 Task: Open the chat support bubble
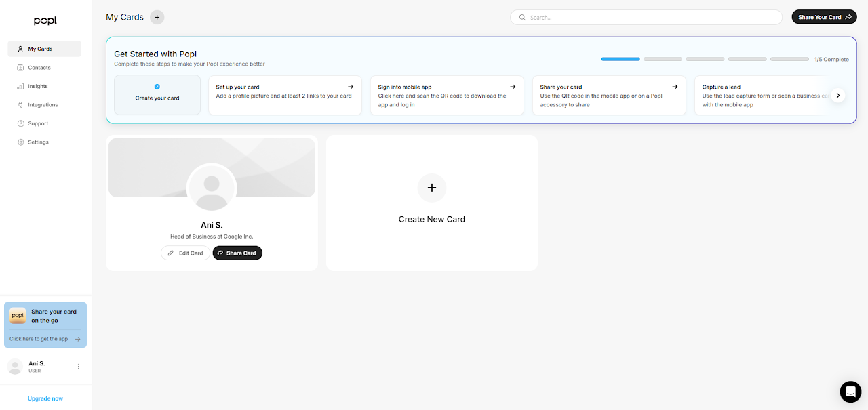[x=850, y=392]
